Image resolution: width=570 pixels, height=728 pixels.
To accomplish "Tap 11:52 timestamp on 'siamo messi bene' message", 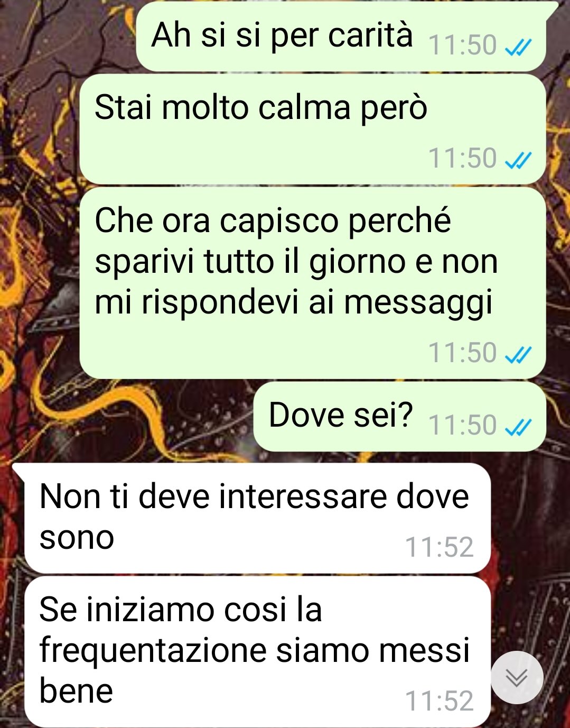I will 439,701.
